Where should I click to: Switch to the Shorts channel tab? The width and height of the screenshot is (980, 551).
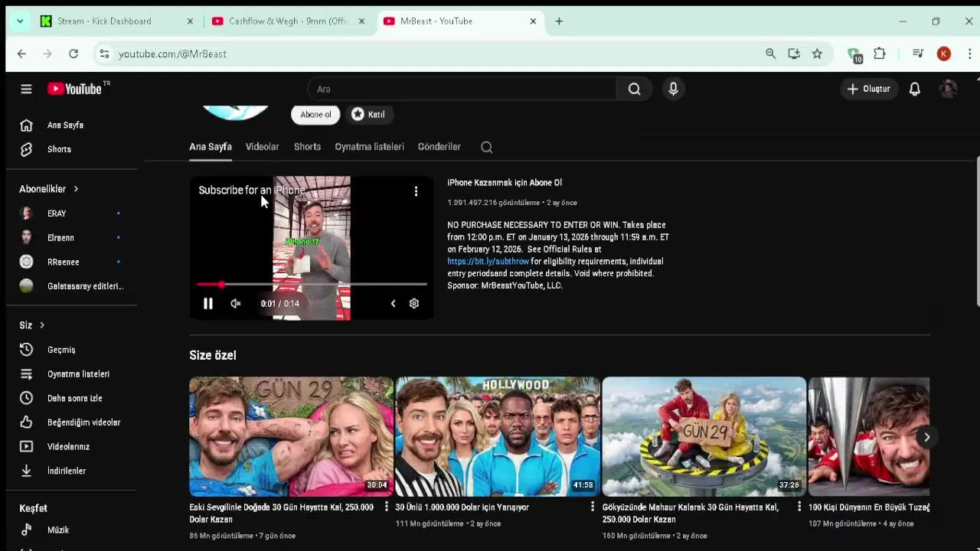point(307,147)
